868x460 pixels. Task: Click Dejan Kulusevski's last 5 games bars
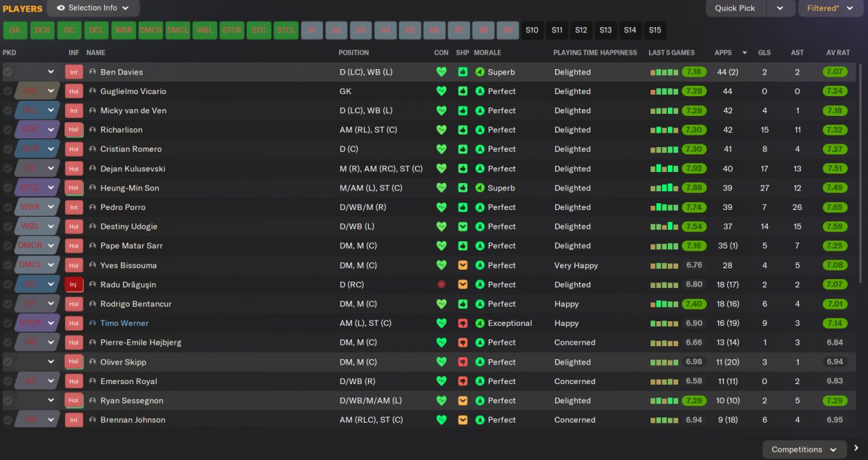(664, 169)
